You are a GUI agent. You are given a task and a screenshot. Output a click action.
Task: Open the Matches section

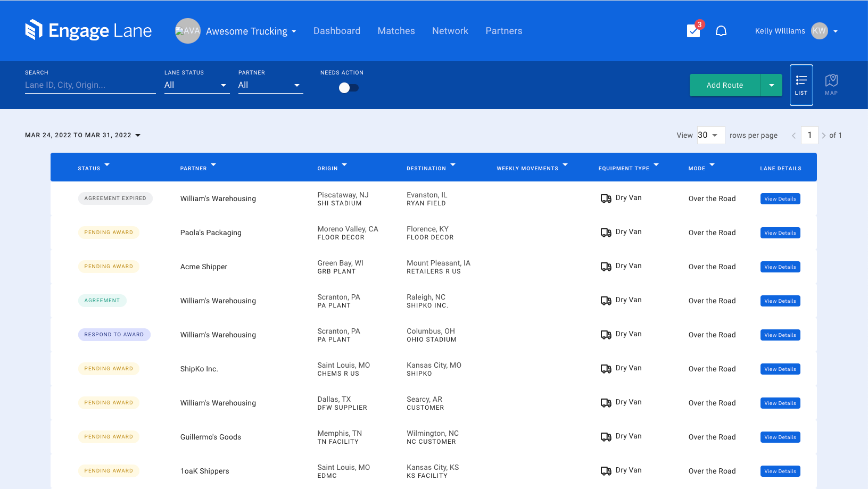pyautogui.click(x=396, y=31)
